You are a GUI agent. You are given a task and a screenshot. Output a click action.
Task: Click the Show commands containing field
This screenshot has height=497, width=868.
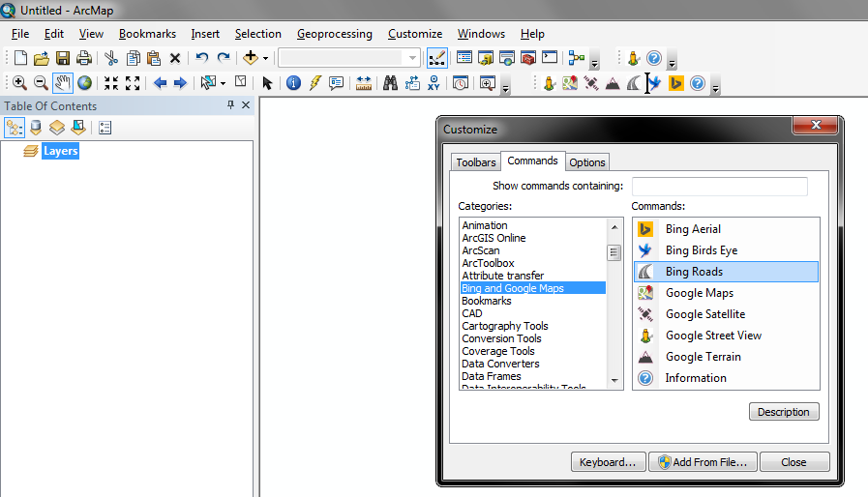click(720, 186)
